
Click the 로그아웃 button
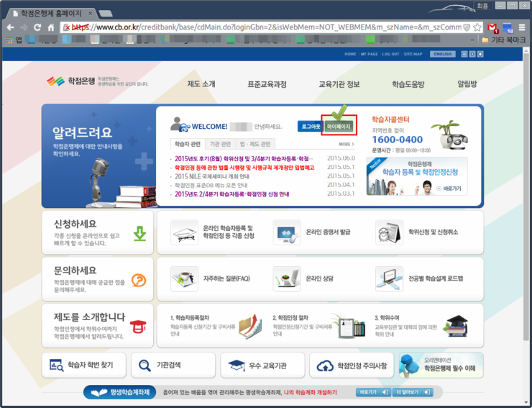pos(309,127)
